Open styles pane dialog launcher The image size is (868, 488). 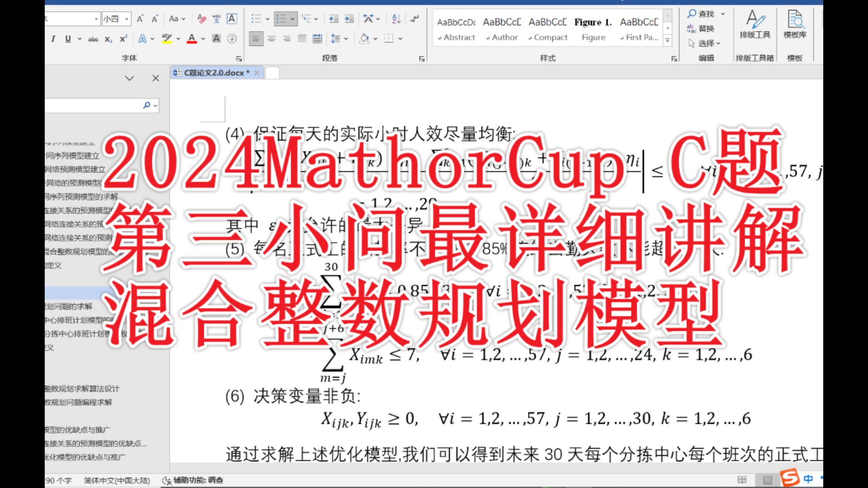click(x=674, y=59)
